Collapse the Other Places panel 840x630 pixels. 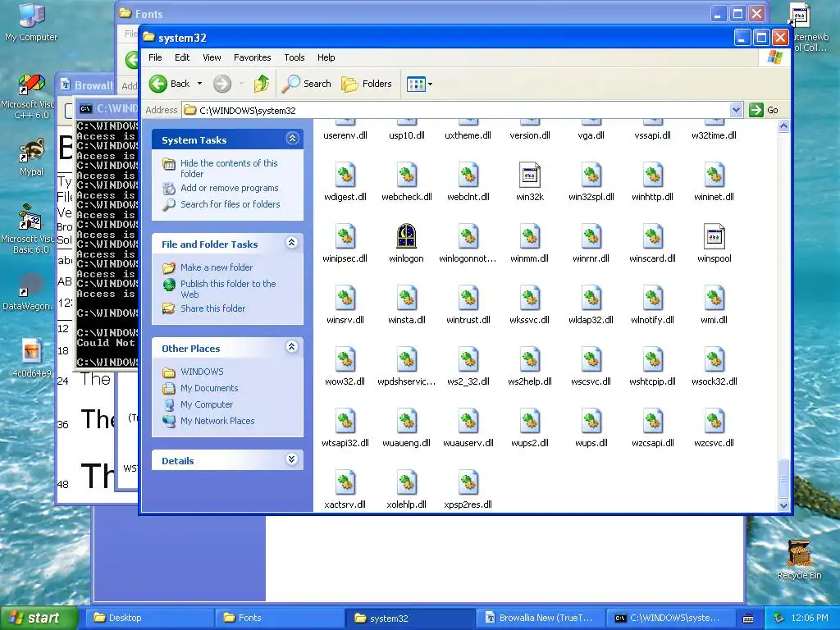pos(292,347)
